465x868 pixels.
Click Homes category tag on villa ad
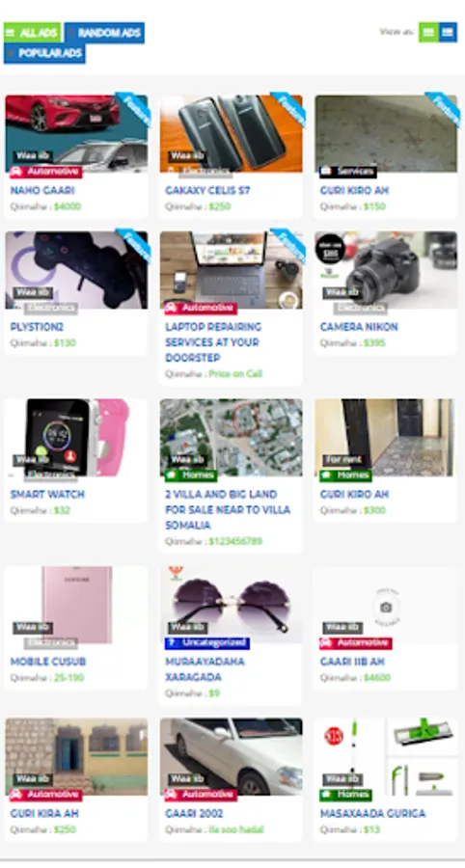(190, 475)
